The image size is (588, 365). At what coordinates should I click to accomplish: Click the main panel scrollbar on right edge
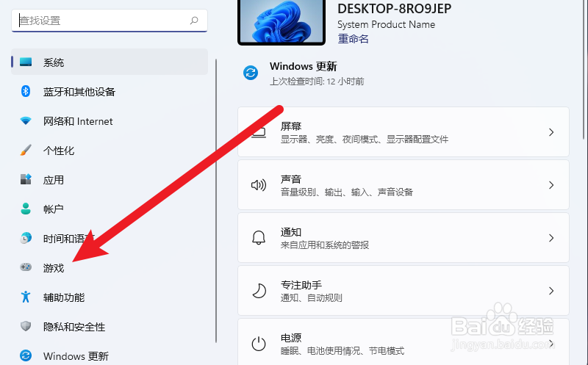tap(584, 69)
